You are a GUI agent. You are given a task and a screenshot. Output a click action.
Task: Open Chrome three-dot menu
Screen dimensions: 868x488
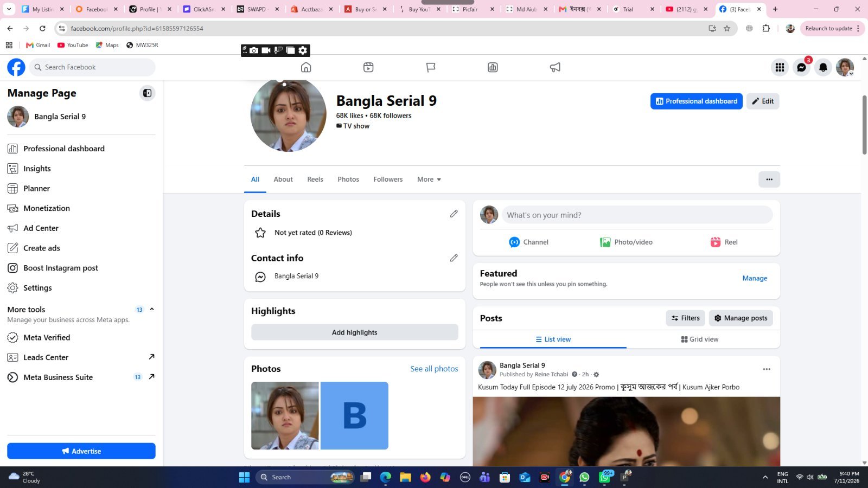click(x=858, y=28)
